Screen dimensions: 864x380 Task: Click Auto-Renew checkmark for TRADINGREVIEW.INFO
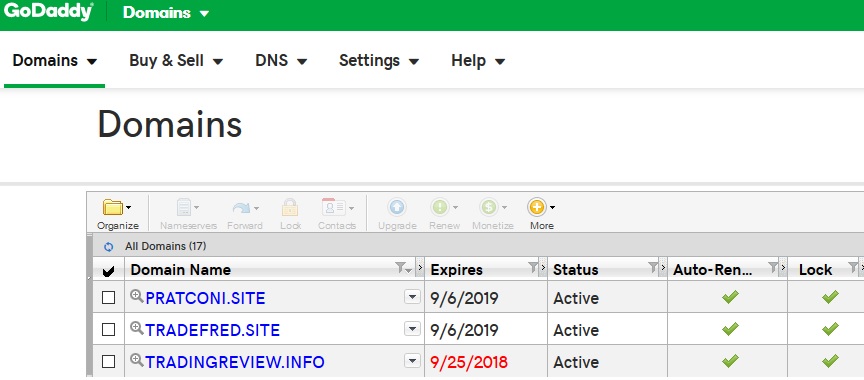tap(730, 361)
